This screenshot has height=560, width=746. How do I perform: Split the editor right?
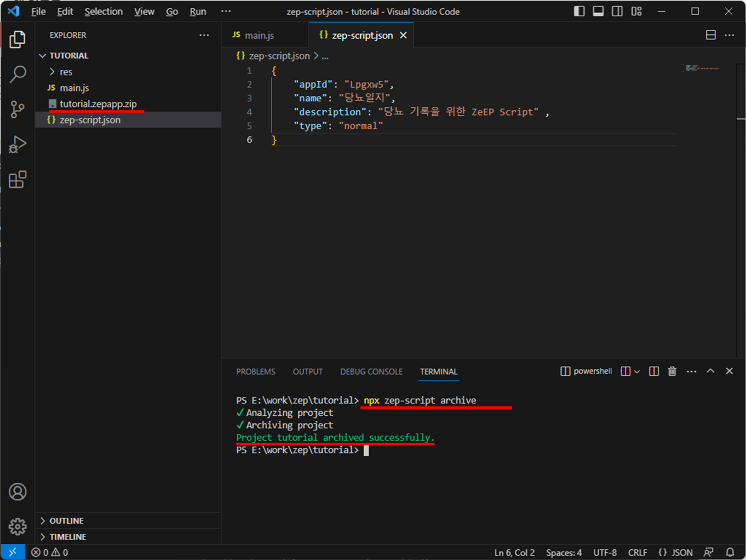click(x=710, y=35)
